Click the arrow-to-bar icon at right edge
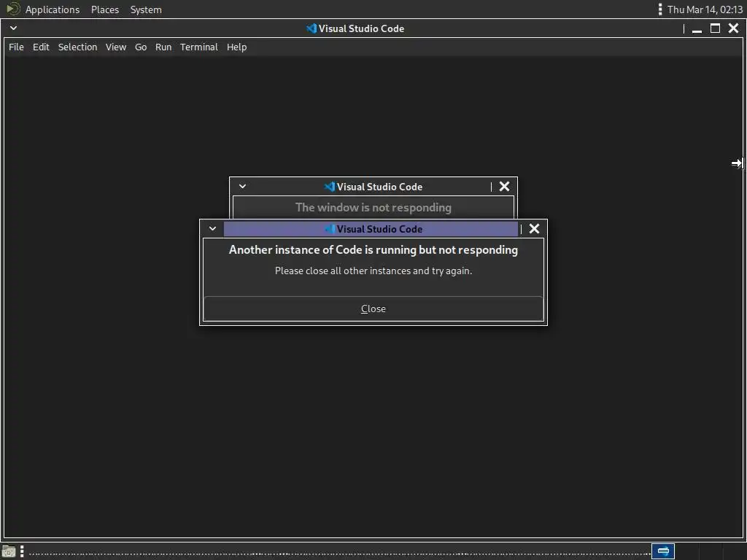Screen dimensions: 747x560 (737, 163)
